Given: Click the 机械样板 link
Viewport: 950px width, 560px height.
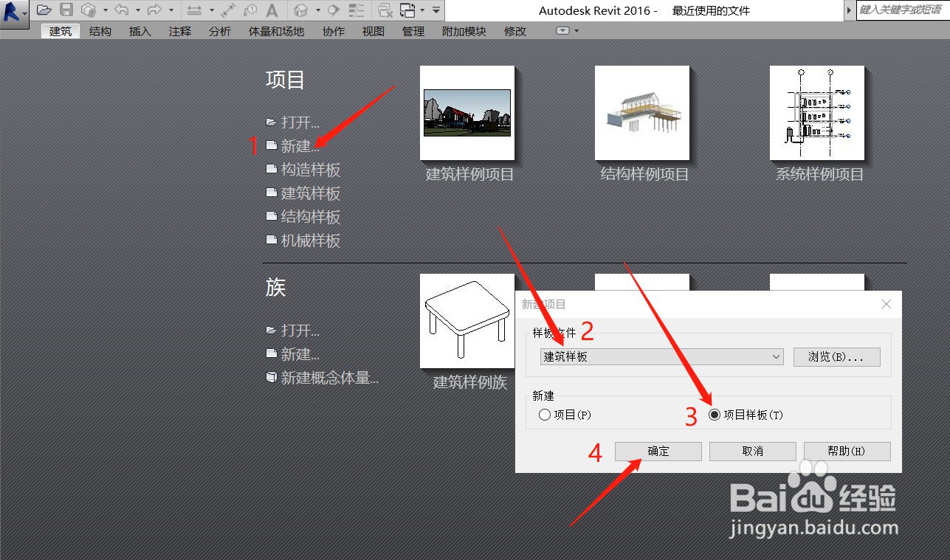Looking at the screenshot, I should coord(311,241).
